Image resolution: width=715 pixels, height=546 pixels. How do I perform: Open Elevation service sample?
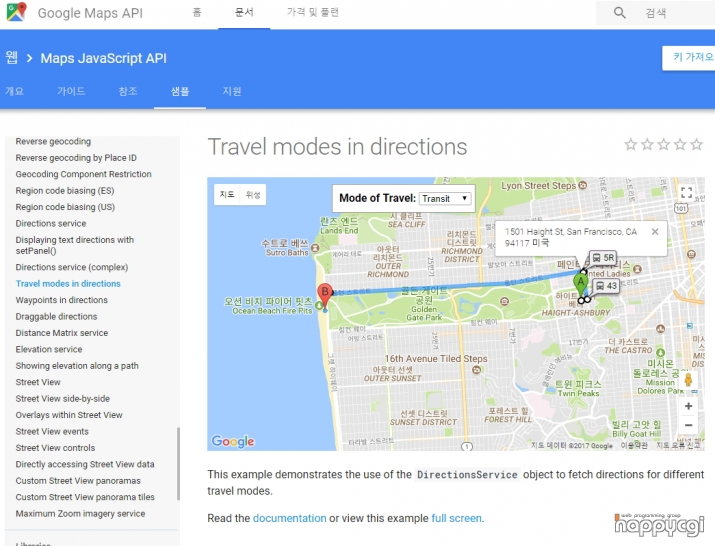pos(49,349)
